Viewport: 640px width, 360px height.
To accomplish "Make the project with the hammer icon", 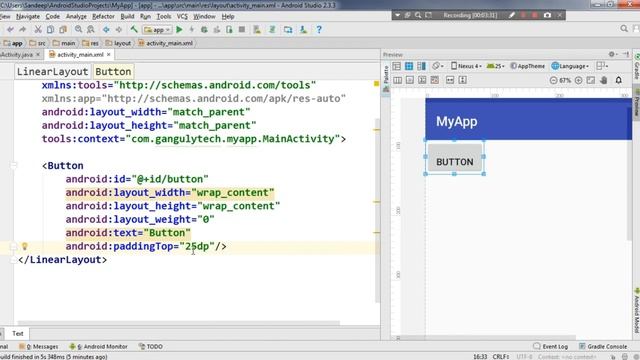I will [x=134, y=29].
